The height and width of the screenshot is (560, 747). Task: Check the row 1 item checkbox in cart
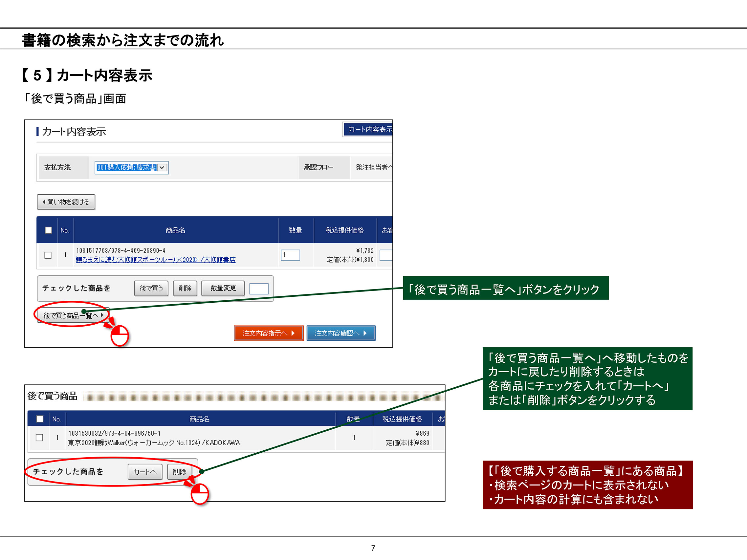tap(48, 255)
